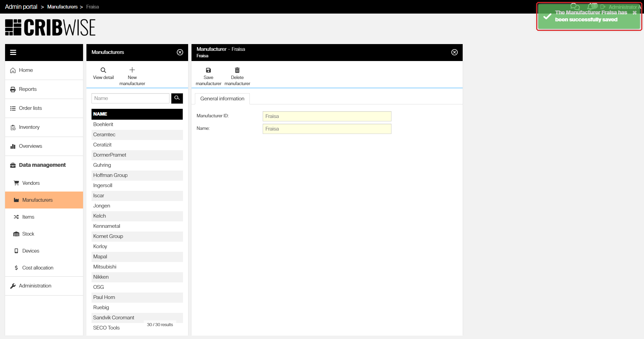Open Vendors under Data management
The width and height of the screenshot is (644, 339).
44,183
